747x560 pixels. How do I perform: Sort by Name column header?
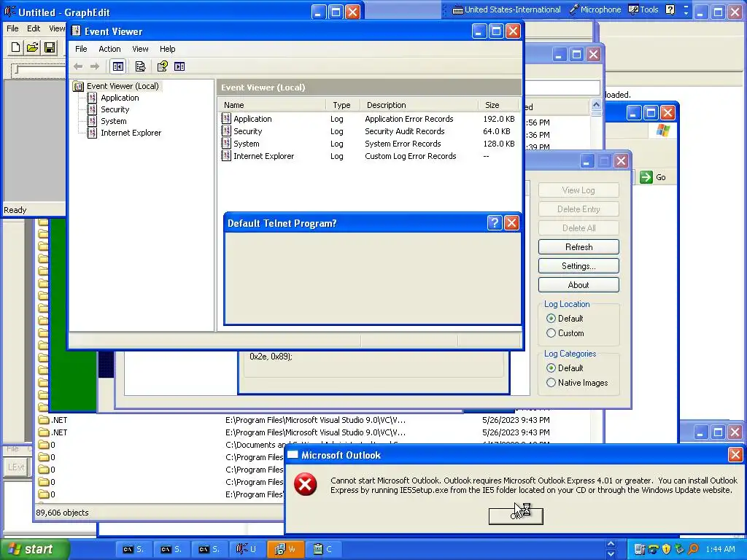271,105
